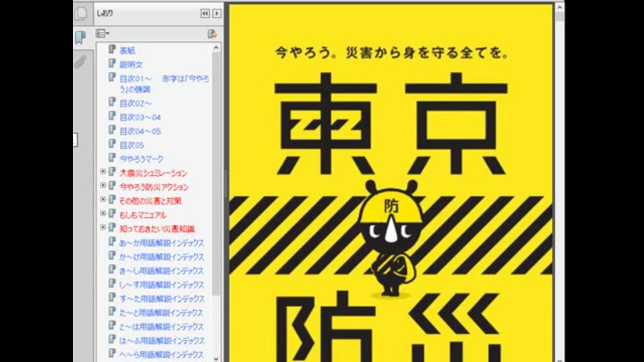Open は～ふ用語解説インデックス bookmark
Screen dimensions: 644x362
(162, 341)
